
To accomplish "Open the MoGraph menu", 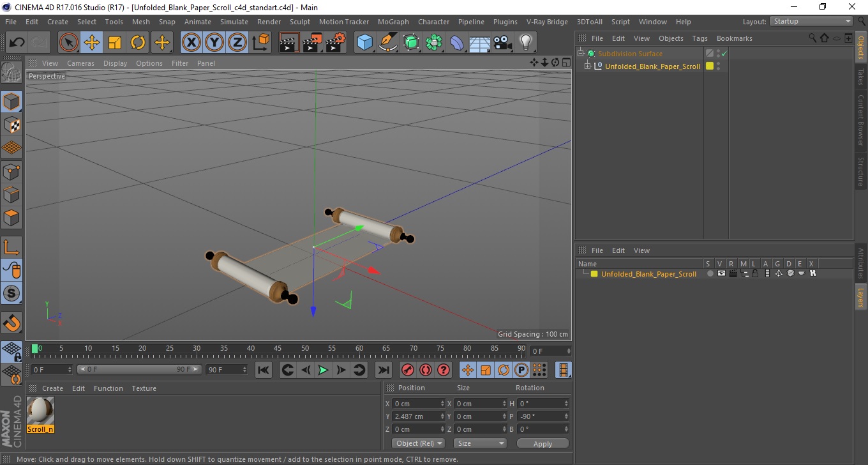I will coord(393,22).
